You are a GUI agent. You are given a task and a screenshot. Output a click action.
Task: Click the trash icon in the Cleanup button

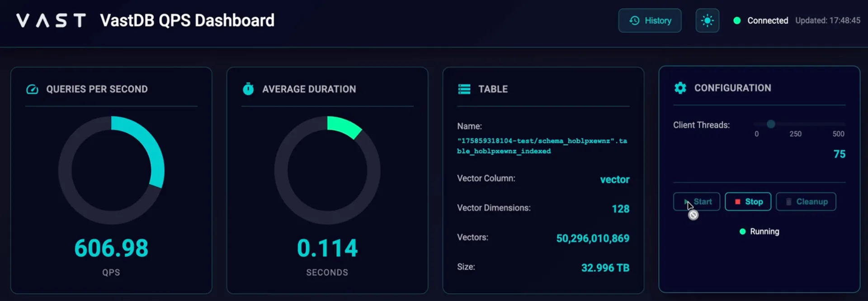coord(788,202)
